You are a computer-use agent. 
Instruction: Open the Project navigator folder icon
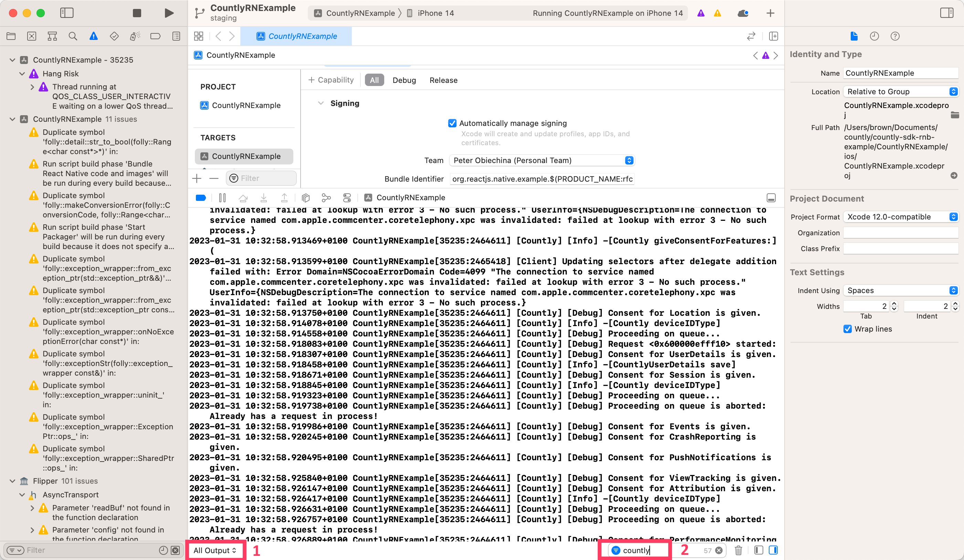[x=11, y=36]
